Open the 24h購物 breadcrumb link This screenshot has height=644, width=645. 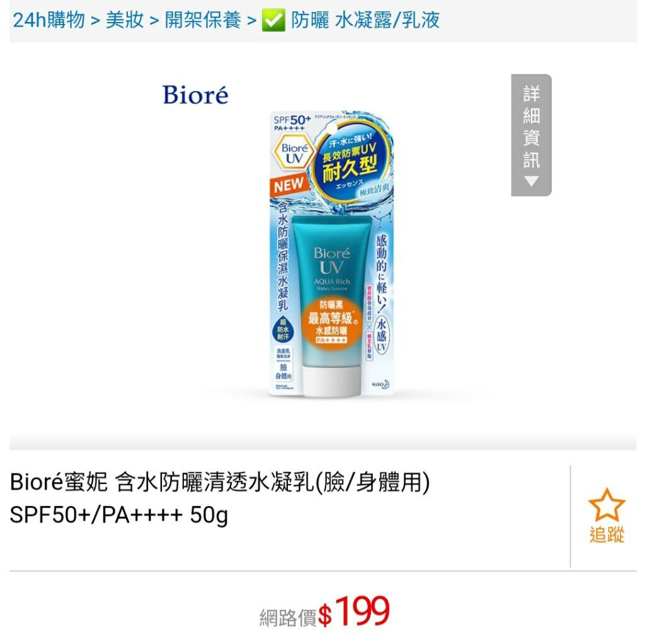[49, 20]
